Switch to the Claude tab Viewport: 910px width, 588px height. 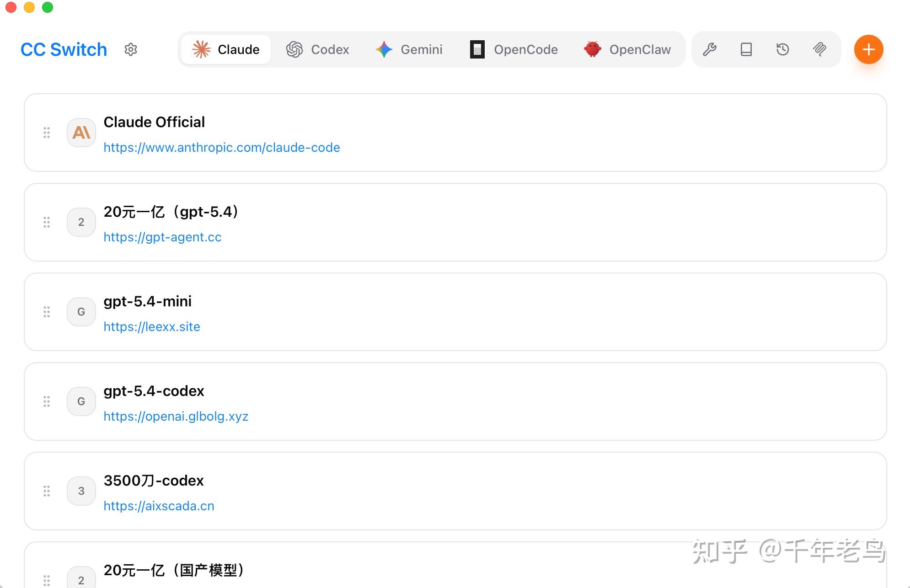click(226, 49)
